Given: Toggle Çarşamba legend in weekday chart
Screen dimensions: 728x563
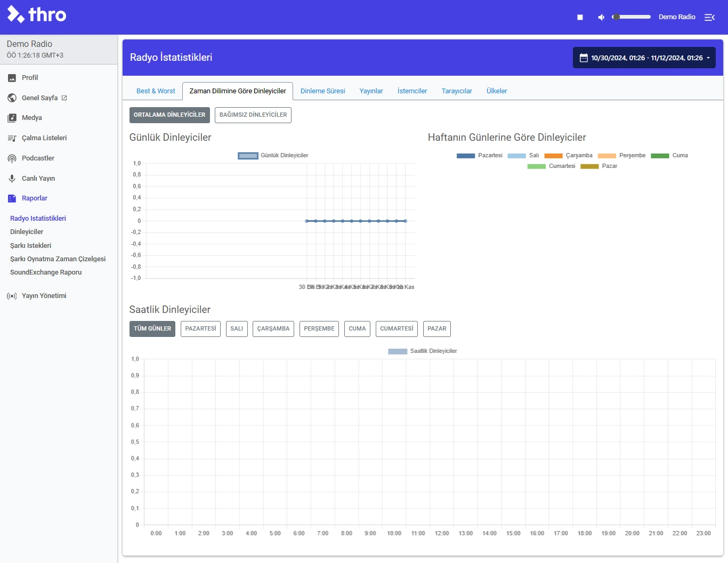Looking at the screenshot, I should pos(568,156).
